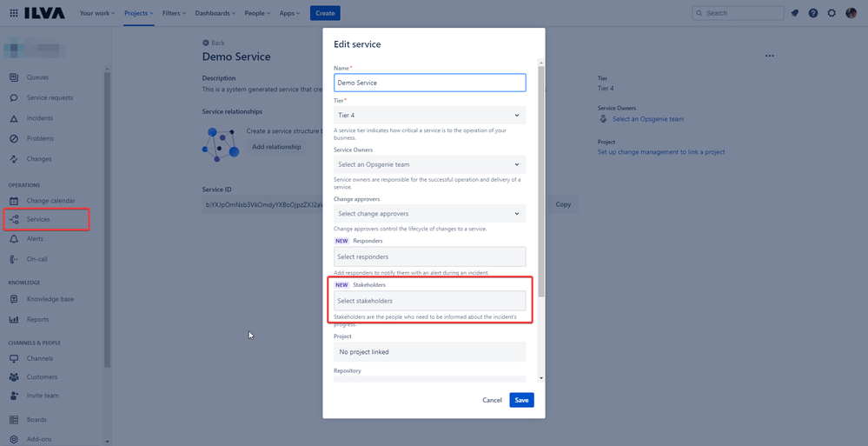The height and width of the screenshot is (446, 868).
Task: Open the Select an Opsgenie team dropdown
Action: [x=429, y=164]
